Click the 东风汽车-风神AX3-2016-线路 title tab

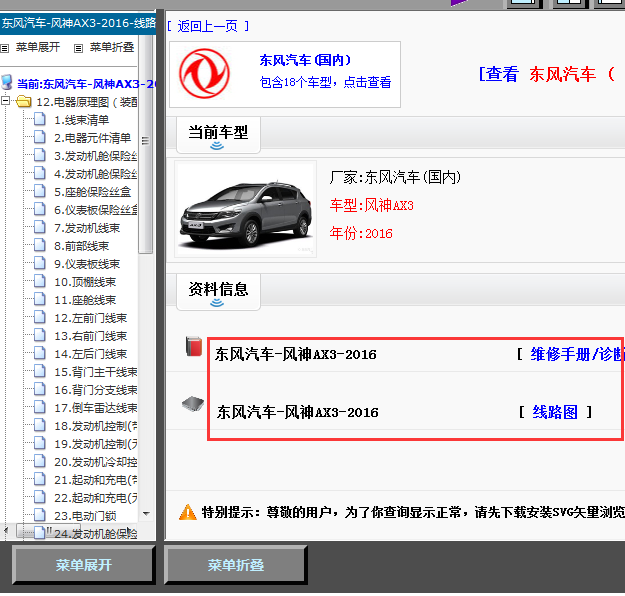tap(78, 23)
